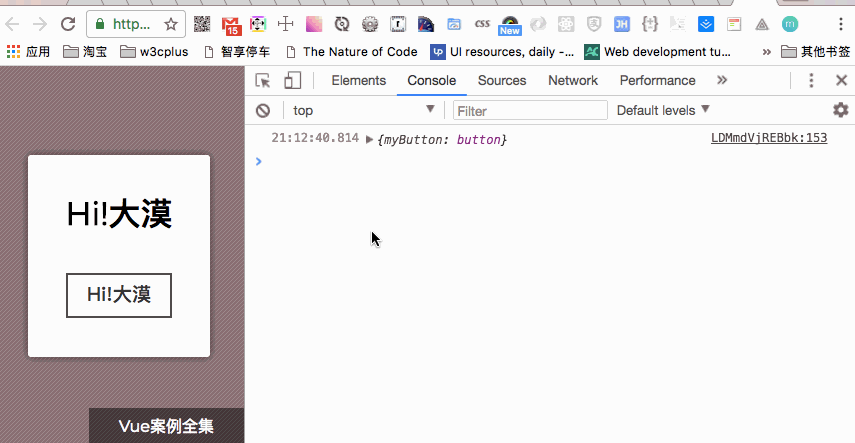Open the Gmail extension showing 15

(231, 25)
